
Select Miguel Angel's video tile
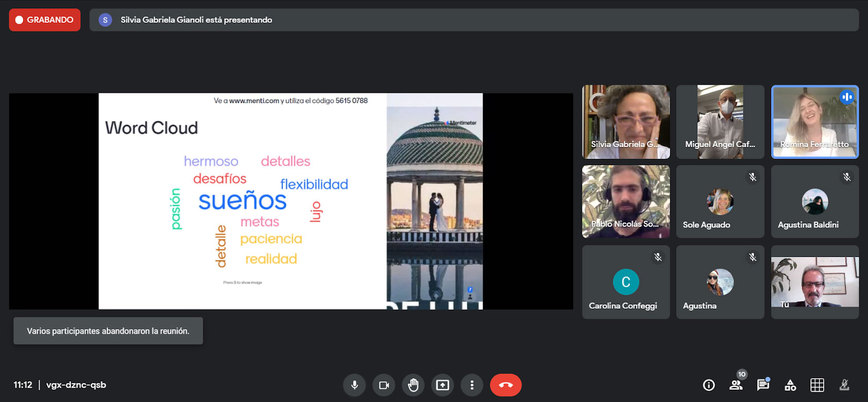(x=720, y=122)
